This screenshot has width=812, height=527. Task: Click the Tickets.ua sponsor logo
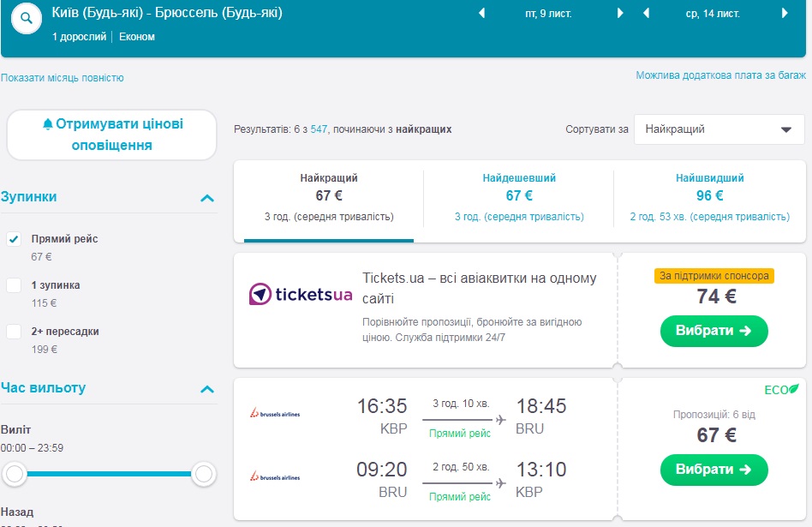click(301, 294)
